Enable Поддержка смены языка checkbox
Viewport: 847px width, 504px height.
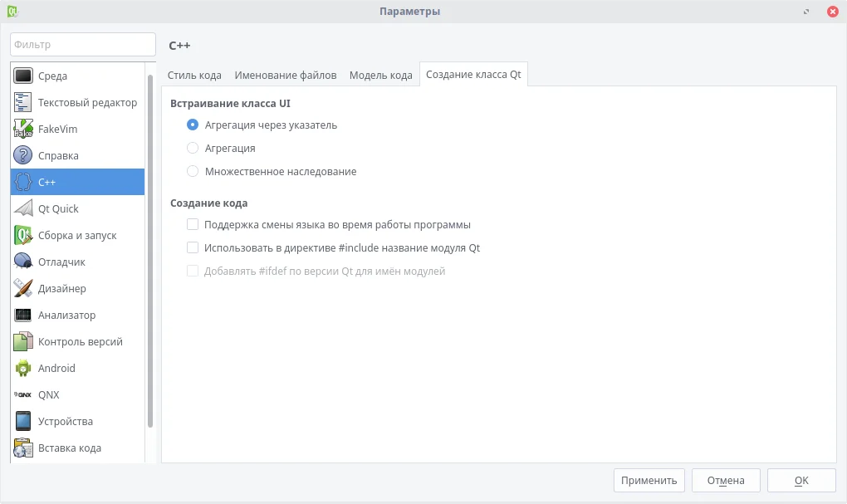coord(193,224)
